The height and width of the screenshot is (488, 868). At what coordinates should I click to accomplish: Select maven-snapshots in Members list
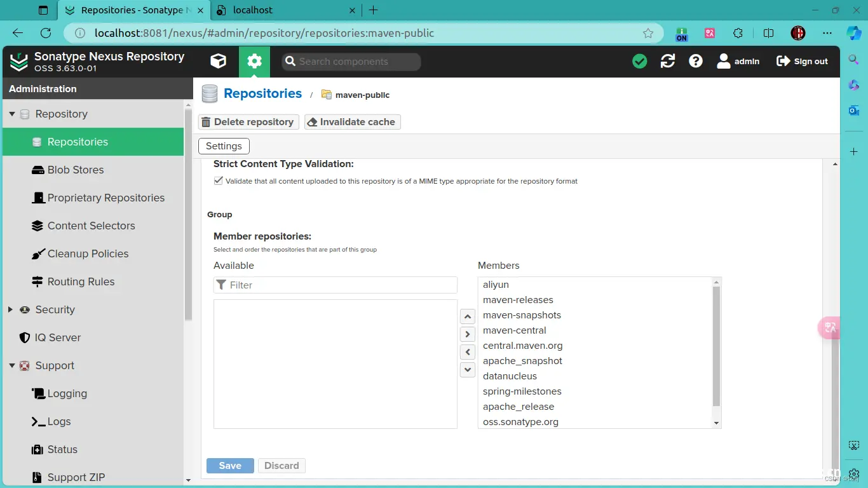pos(595,315)
